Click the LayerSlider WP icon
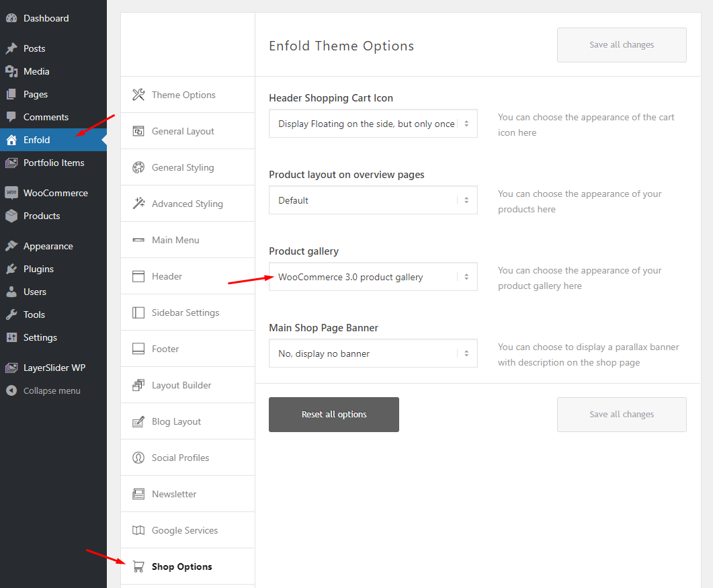 tap(11, 368)
